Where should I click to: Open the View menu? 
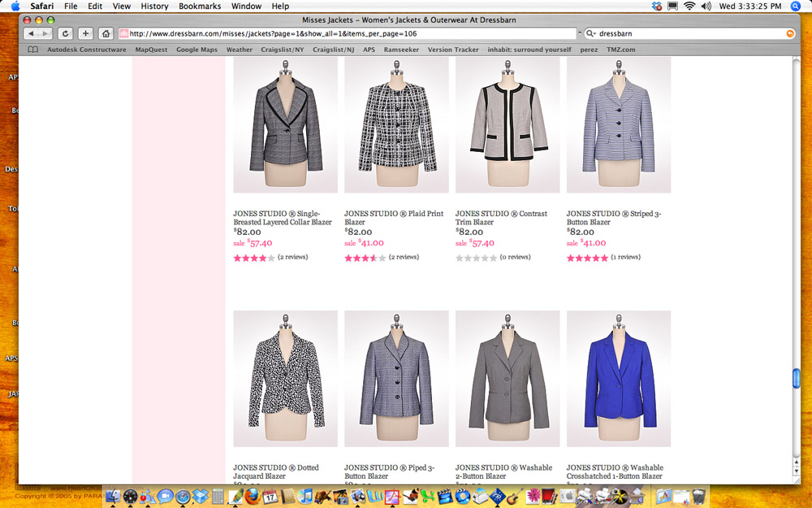click(x=122, y=7)
